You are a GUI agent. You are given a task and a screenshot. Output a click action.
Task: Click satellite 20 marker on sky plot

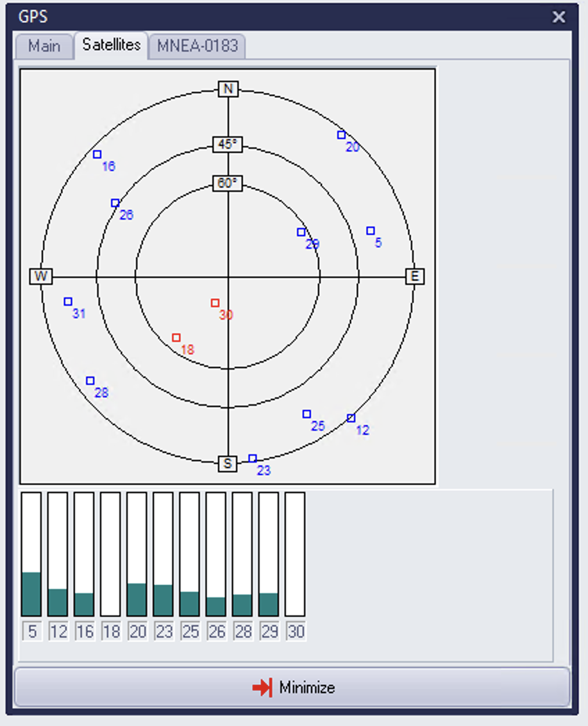coord(342,135)
